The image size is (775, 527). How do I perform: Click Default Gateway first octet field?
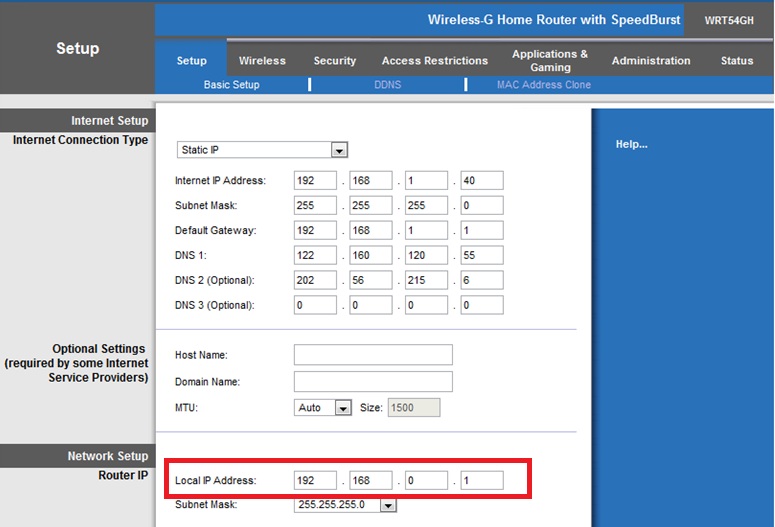point(315,230)
